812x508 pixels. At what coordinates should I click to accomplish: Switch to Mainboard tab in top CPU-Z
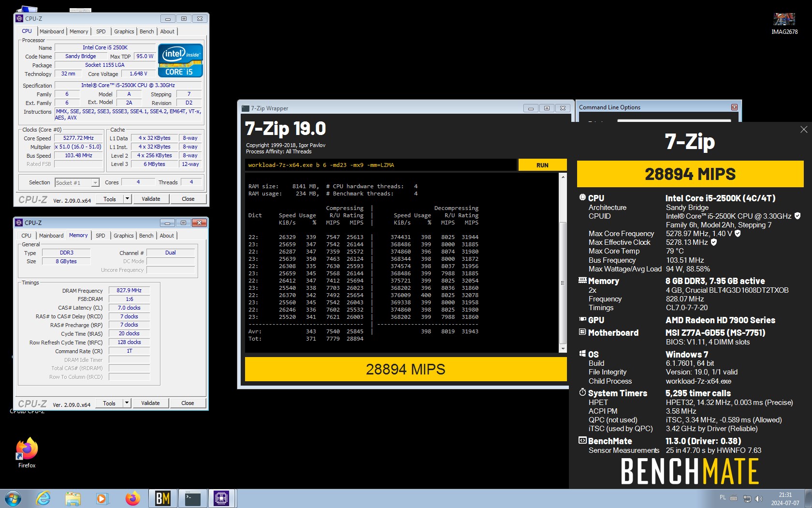point(52,31)
